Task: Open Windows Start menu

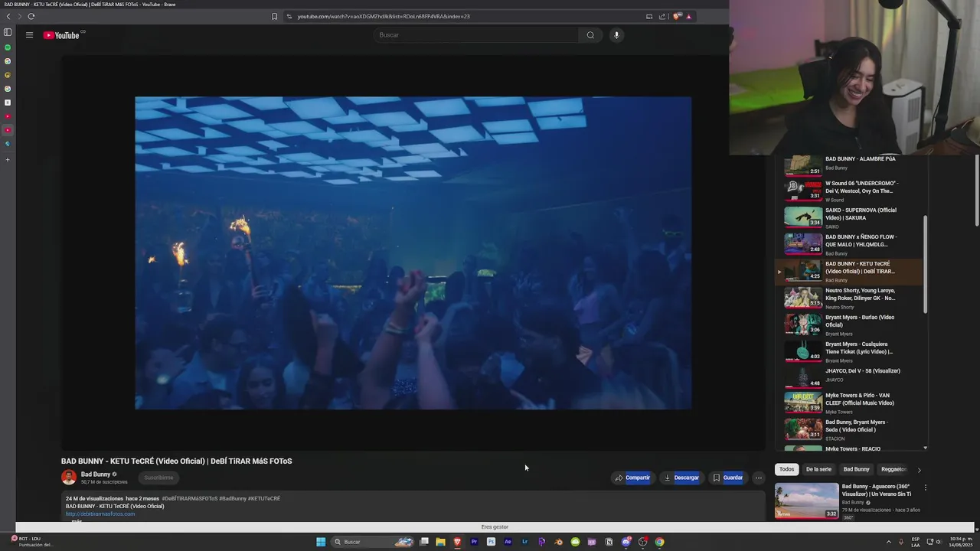Action: (321, 542)
